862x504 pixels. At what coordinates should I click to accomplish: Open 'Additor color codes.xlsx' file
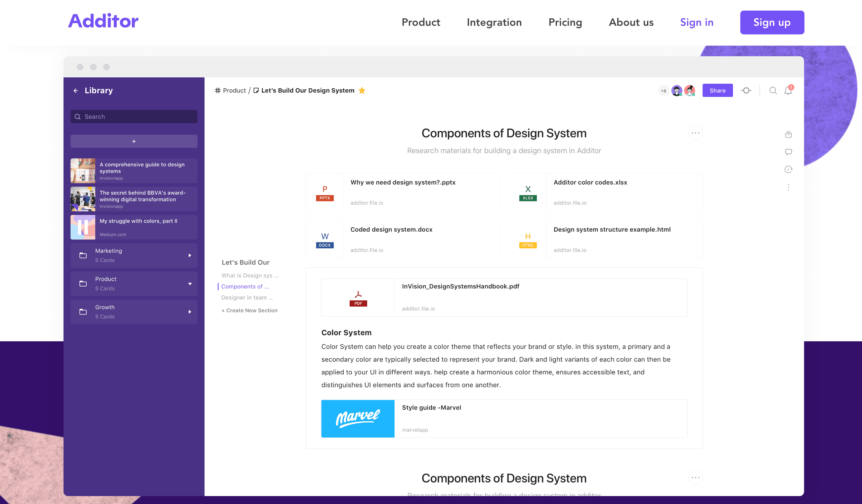click(x=606, y=192)
